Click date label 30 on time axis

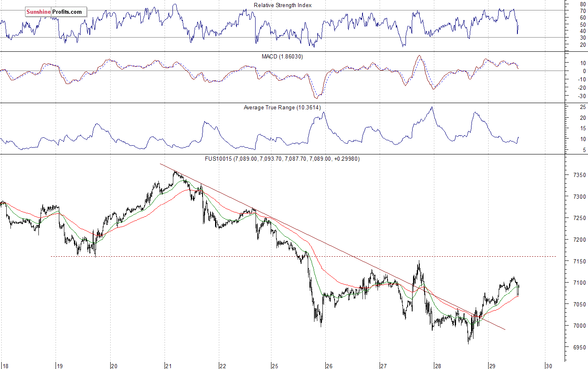pos(549,366)
